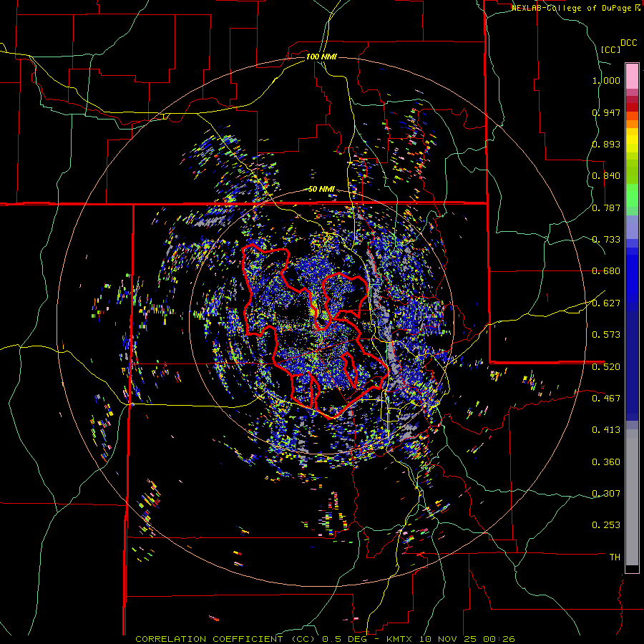
Task: Click the 0.360 legend value
Action: pos(606,462)
